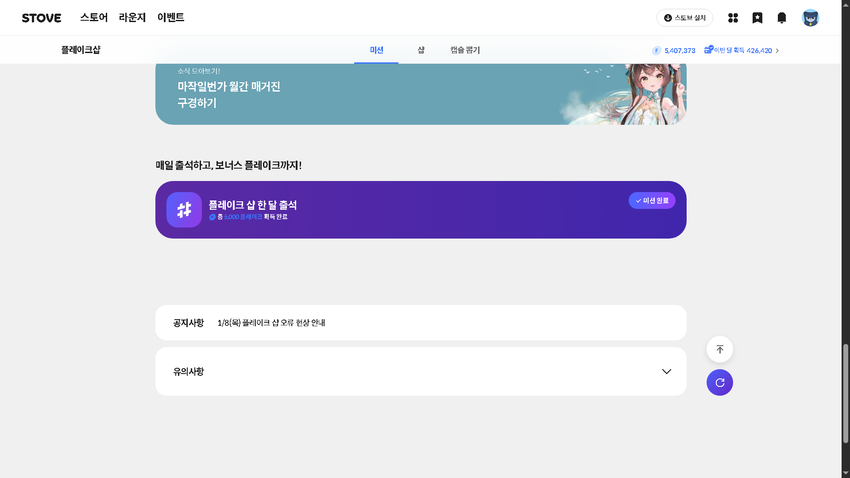850x478 pixels.
Task: Expand the 유의사항 section chevron
Action: tap(667, 372)
